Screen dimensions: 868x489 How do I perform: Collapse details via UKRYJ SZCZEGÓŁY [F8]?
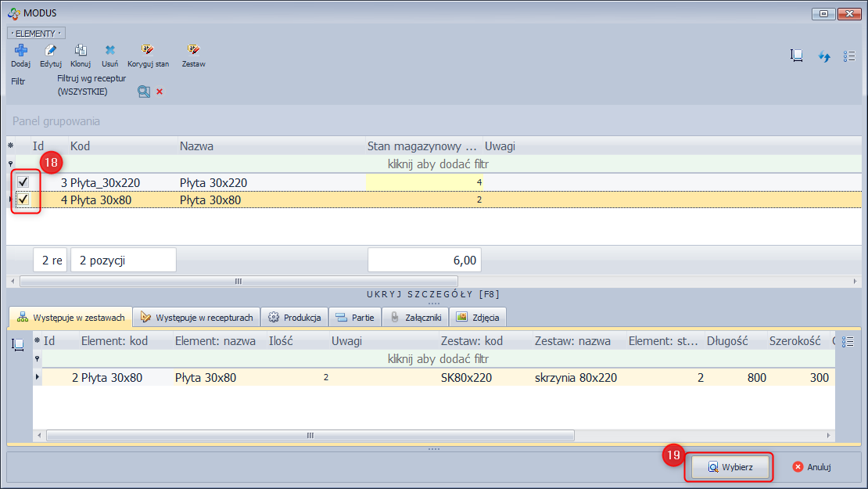tap(433, 294)
